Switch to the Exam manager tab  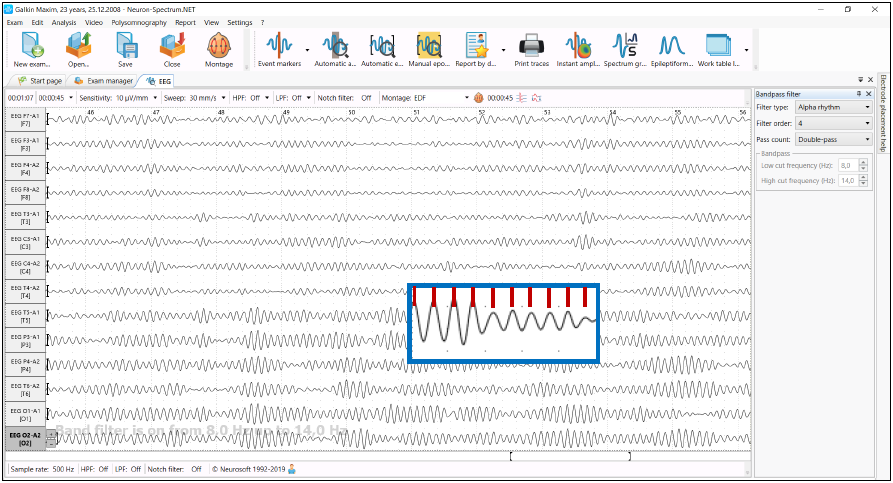(x=104, y=81)
